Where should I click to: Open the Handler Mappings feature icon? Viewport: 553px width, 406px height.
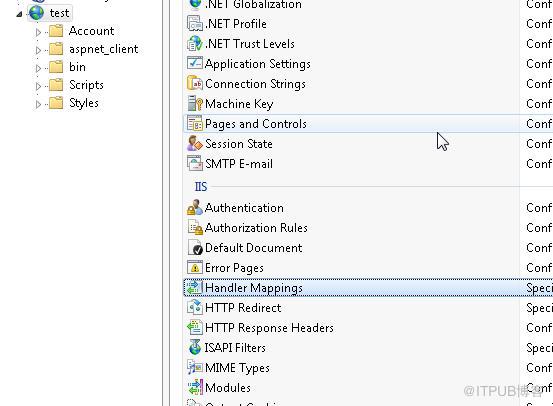194,287
